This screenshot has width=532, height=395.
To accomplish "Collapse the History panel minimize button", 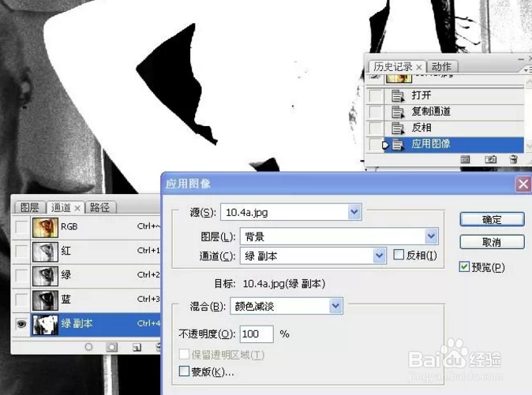I will click(x=521, y=59).
